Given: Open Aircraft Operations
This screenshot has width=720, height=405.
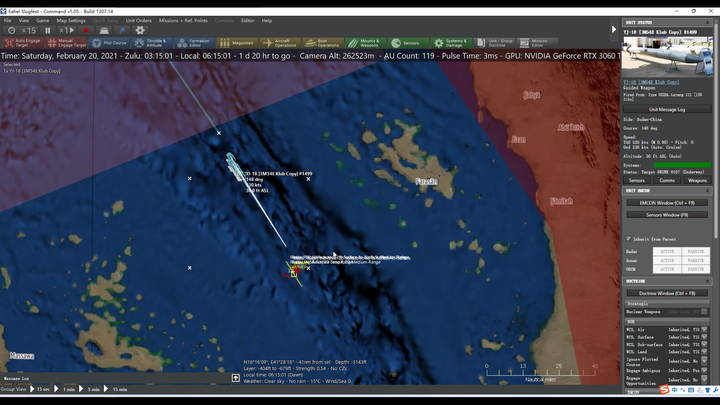Looking at the screenshot, I should point(282,43).
